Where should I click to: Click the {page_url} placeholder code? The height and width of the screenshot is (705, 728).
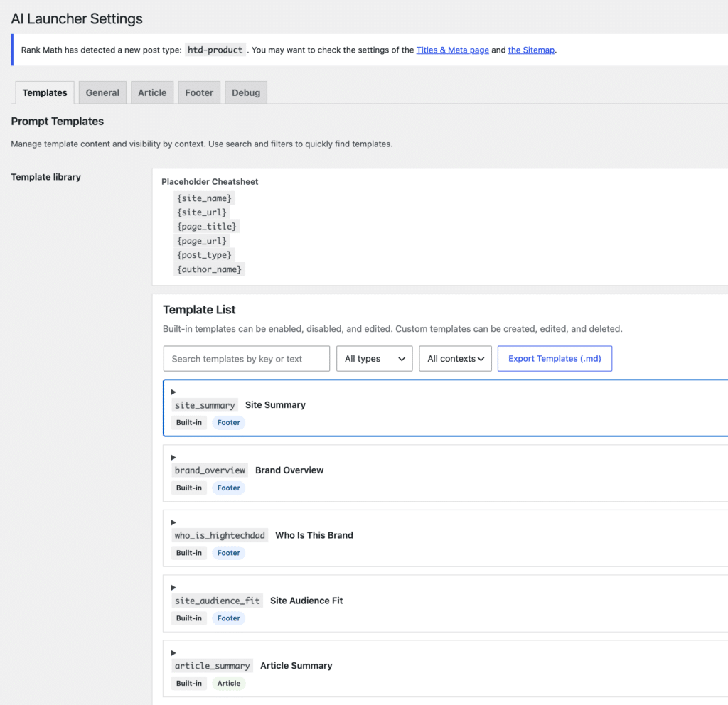202,241
